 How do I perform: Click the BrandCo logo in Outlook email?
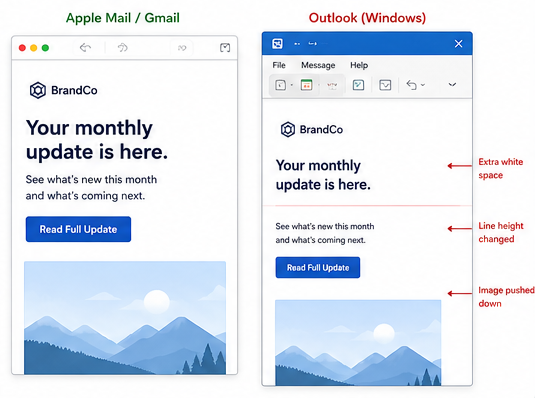pos(312,130)
